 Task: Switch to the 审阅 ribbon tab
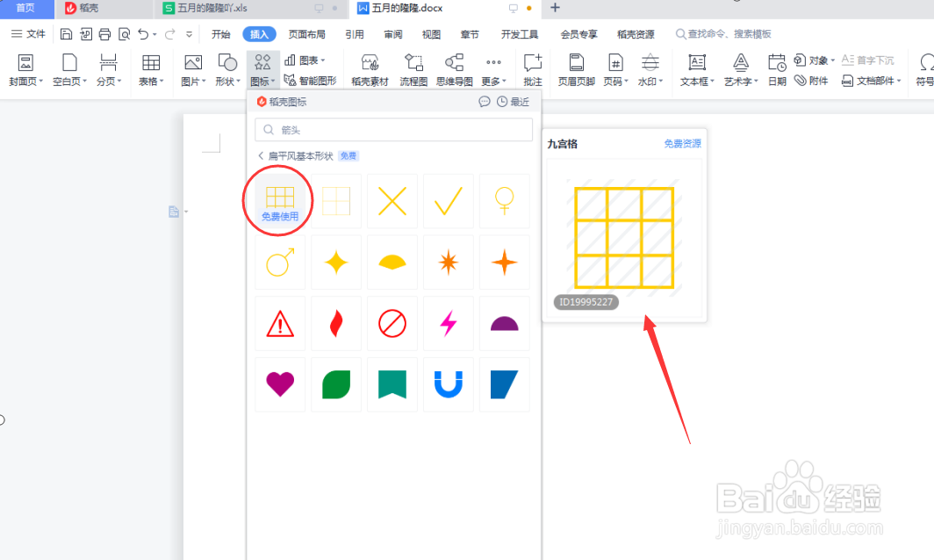pos(393,34)
